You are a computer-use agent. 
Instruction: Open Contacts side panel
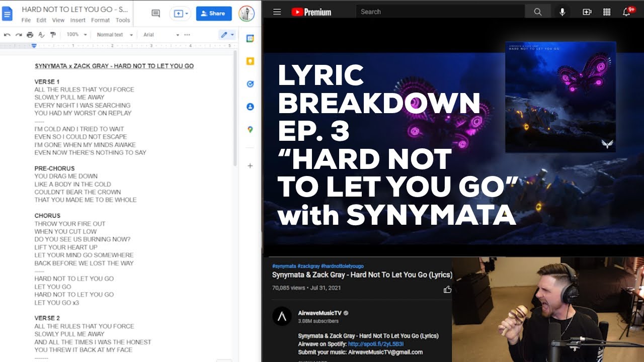point(250,107)
